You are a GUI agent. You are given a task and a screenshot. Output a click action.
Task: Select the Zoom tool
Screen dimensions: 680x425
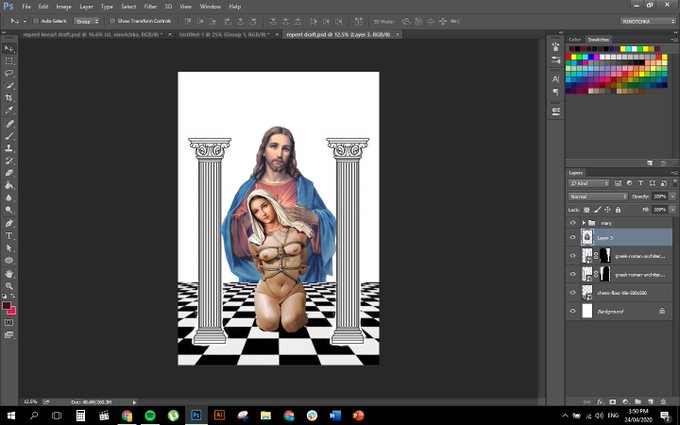point(9,286)
